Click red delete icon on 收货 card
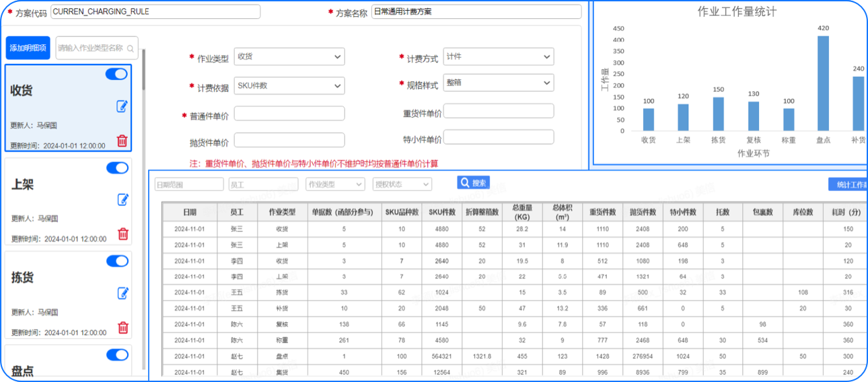This screenshot has width=868, height=382. pos(122,141)
